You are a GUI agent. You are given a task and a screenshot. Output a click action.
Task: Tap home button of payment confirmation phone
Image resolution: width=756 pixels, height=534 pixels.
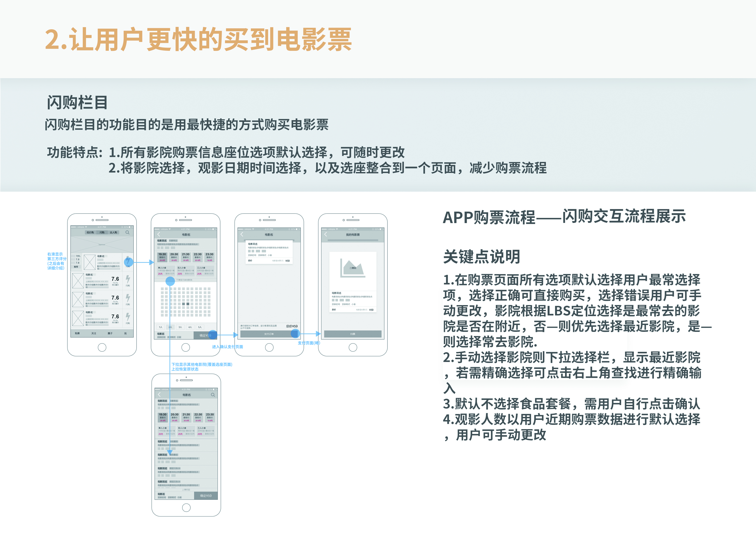[269, 347]
